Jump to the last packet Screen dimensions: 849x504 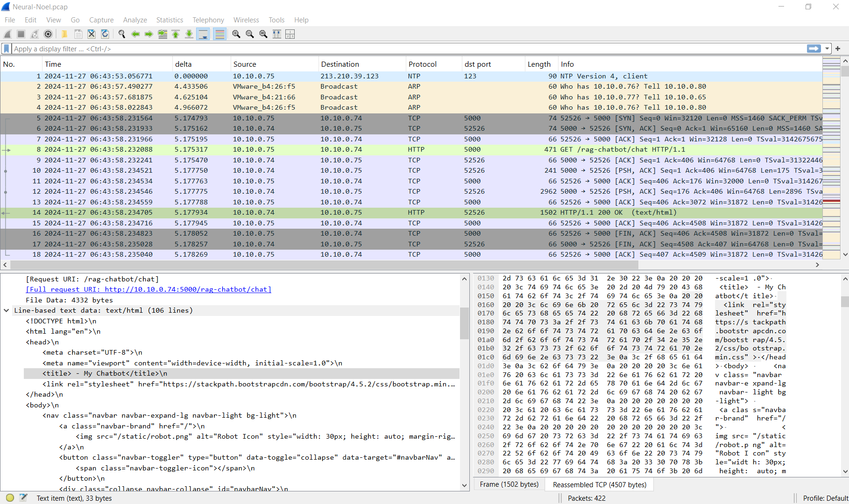(189, 34)
